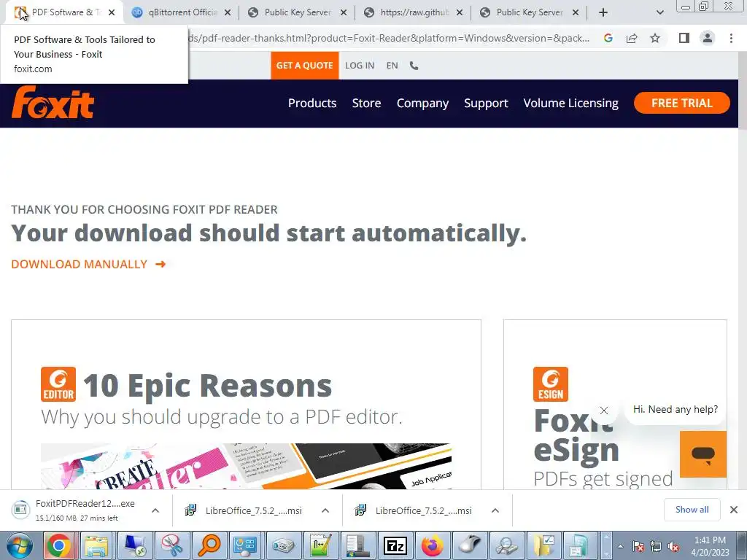Open the Notepad++ taskbar icon
This screenshot has height=560, width=747.
click(321, 545)
